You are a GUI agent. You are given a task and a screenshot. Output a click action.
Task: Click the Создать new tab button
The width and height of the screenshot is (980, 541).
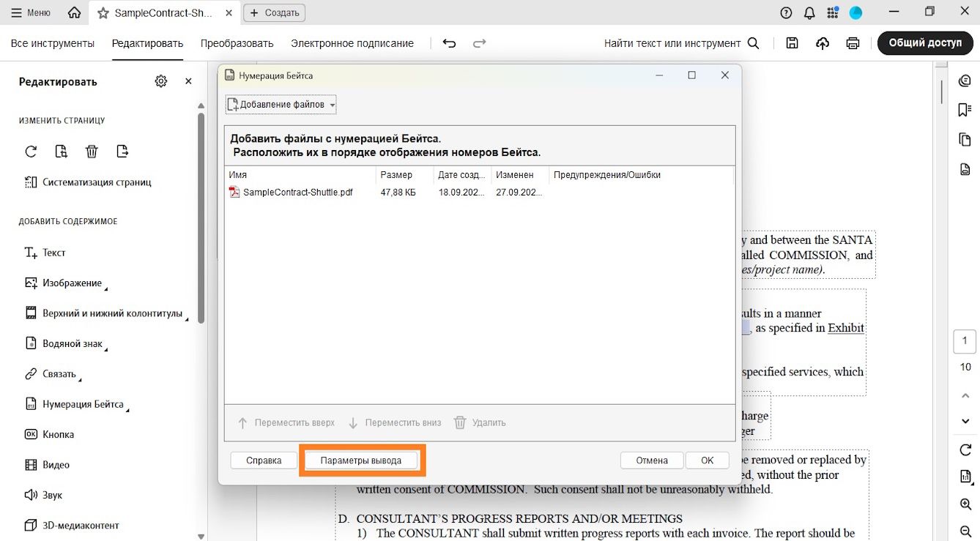tap(275, 12)
